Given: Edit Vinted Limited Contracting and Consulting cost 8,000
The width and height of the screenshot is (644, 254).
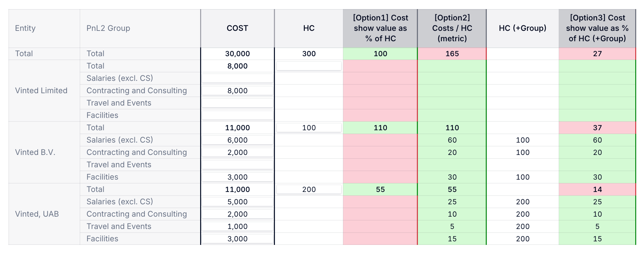Looking at the screenshot, I should [238, 91].
